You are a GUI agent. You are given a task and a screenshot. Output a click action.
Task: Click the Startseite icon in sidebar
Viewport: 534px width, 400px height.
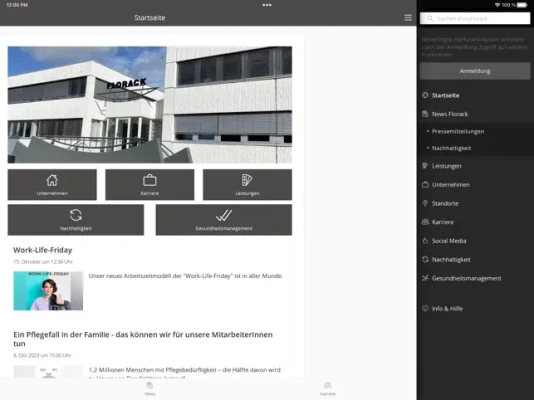pyautogui.click(x=425, y=95)
